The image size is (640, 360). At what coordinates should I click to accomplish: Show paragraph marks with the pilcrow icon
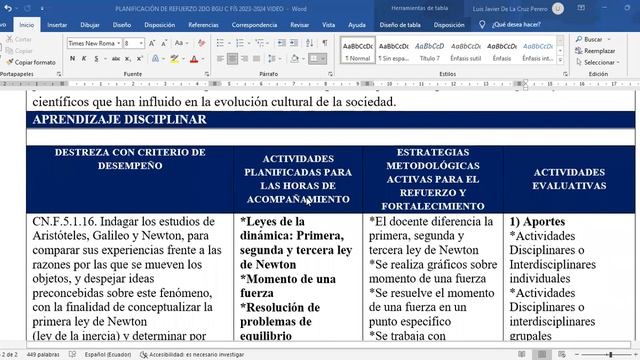coord(324,43)
